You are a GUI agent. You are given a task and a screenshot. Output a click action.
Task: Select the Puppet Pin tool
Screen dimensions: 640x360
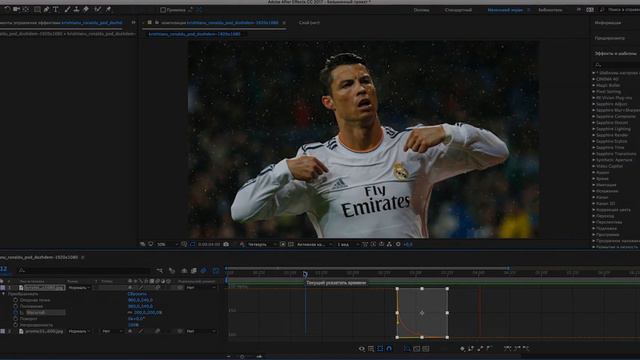[108, 9]
